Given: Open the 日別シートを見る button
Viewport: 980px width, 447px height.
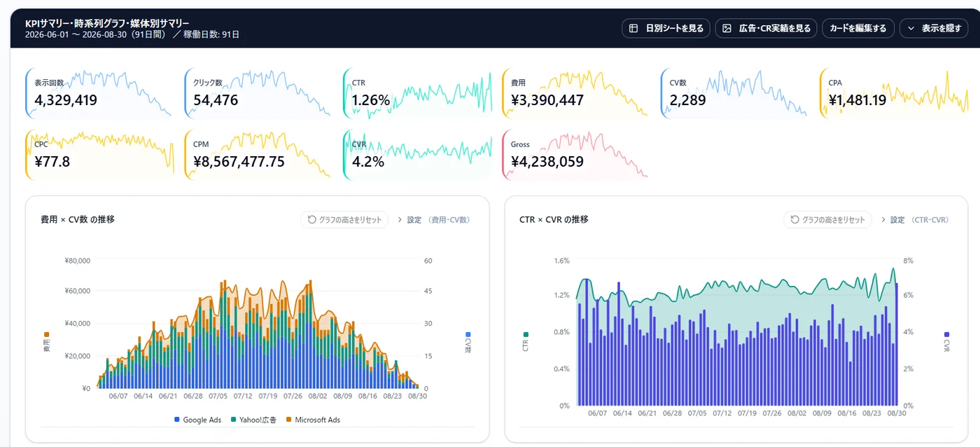Looking at the screenshot, I should pos(666,28).
